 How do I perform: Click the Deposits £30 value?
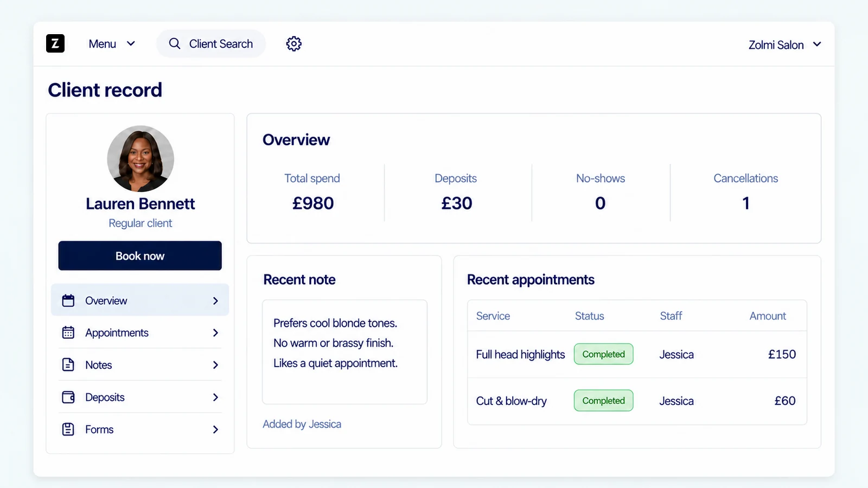click(456, 203)
